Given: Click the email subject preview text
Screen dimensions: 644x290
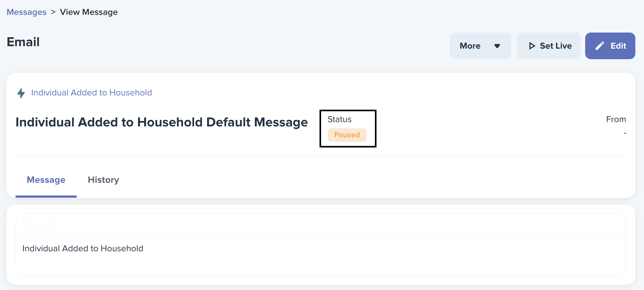Looking at the screenshot, I should [83, 248].
